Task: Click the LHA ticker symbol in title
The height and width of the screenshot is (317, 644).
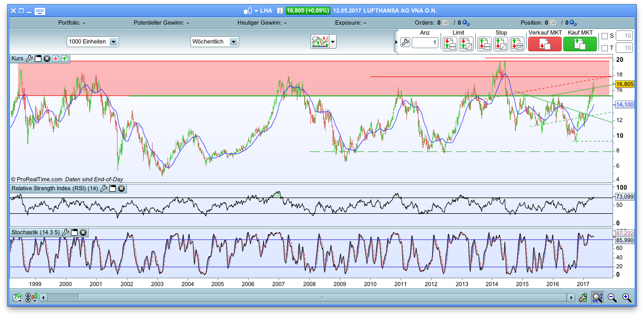Action: click(x=266, y=10)
